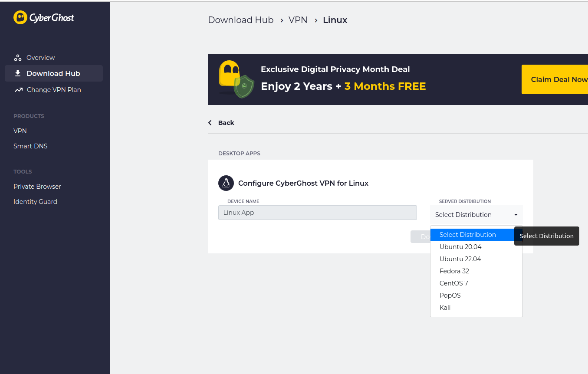Select Download Hub in sidebar
Viewport: 588px width, 374px height.
click(54, 73)
